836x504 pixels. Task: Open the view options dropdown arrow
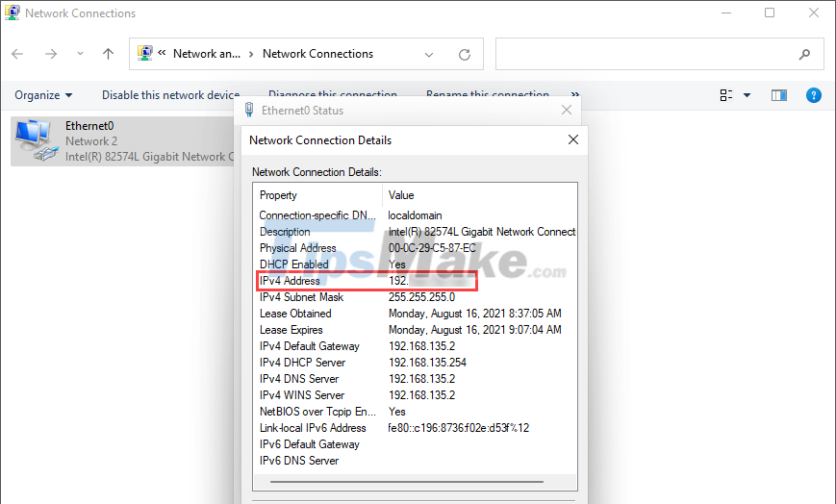(x=747, y=95)
